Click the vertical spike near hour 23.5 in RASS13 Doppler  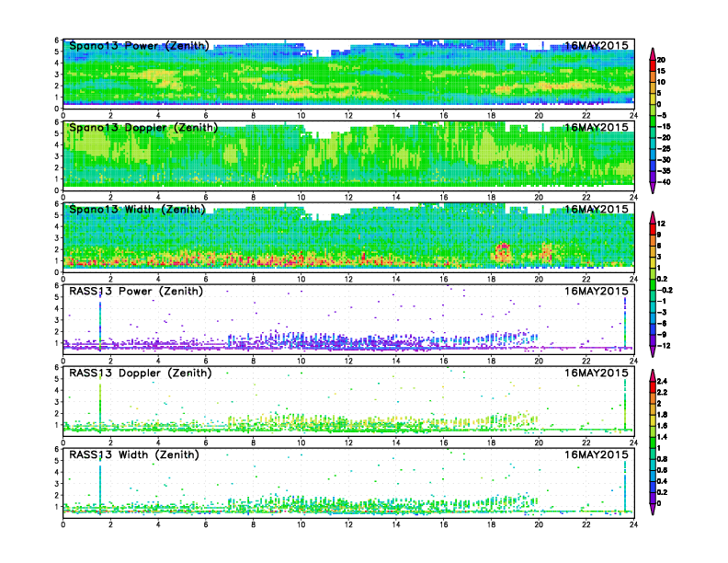click(625, 404)
